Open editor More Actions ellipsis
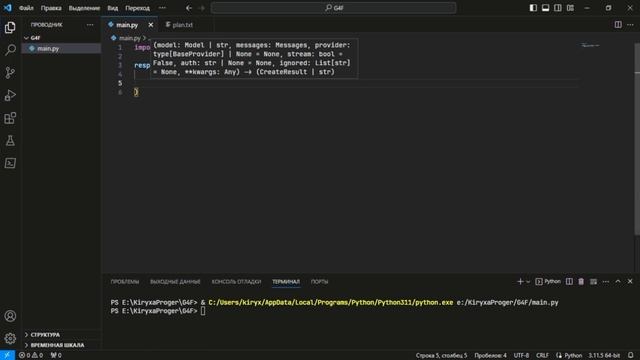Screen dimensions: 640x360 tap(630, 25)
